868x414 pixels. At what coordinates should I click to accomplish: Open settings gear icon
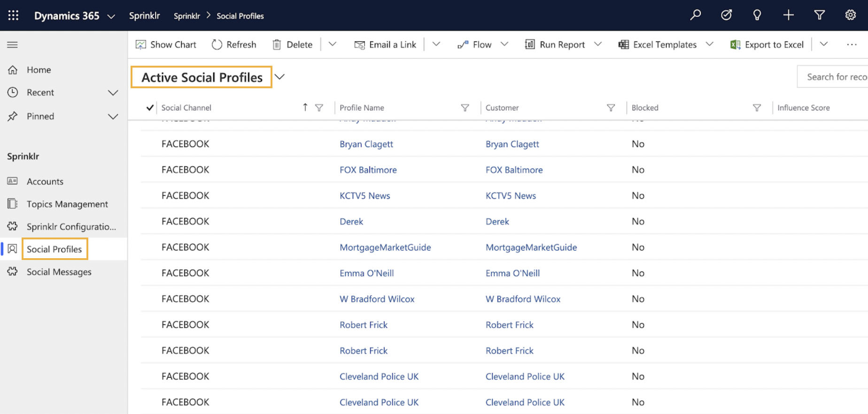point(851,15)
